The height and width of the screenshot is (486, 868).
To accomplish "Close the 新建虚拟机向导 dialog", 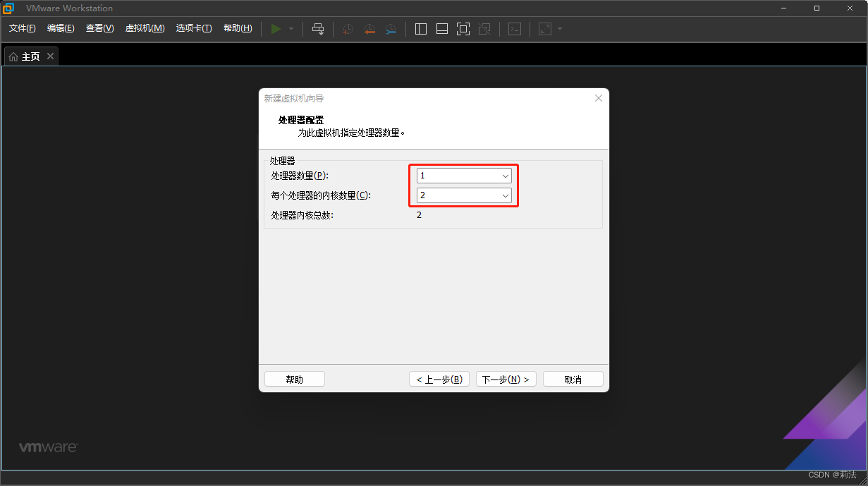I will (599, 98).
